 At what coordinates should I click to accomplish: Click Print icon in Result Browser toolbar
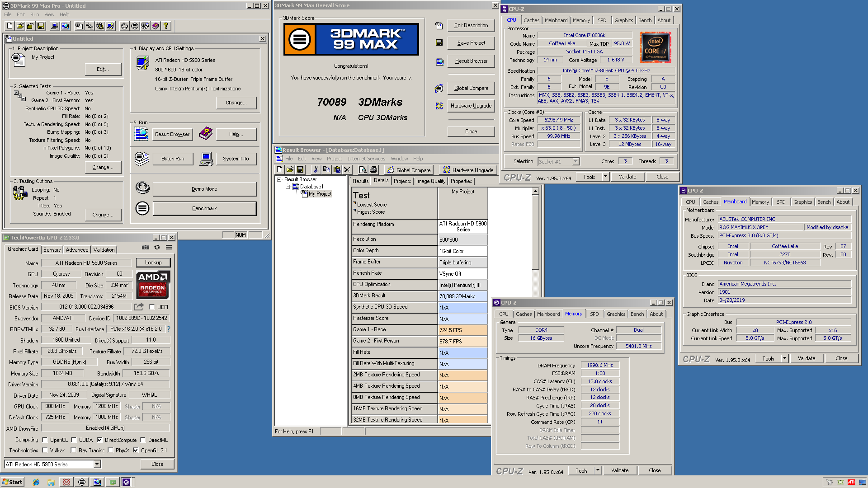click(373, 170)
